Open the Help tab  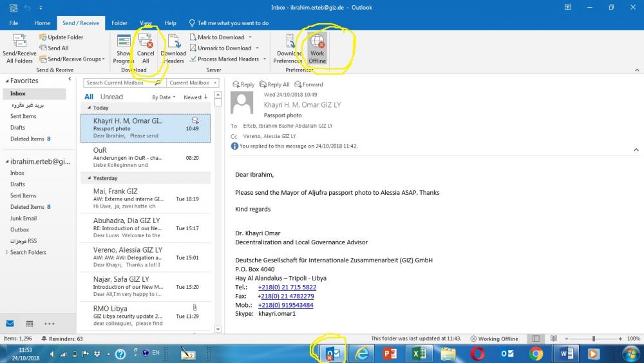point(170,23)
